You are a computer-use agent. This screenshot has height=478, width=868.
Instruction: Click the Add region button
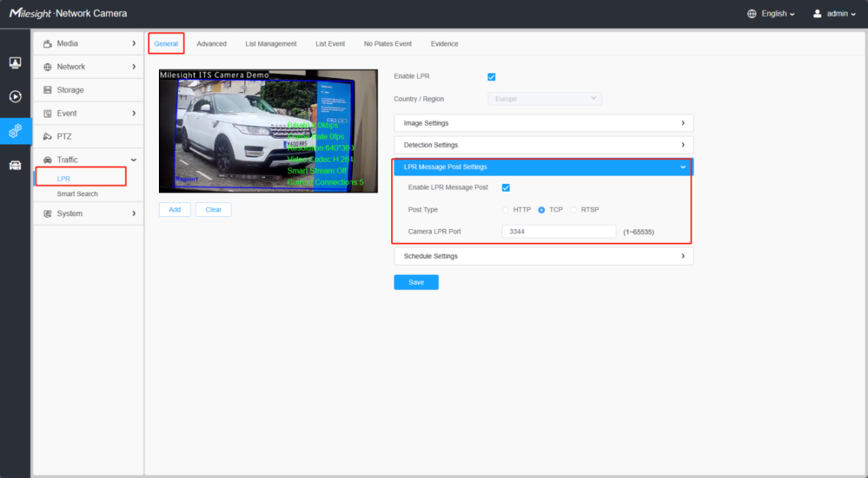pyautogui.click(x=175, y=210)
